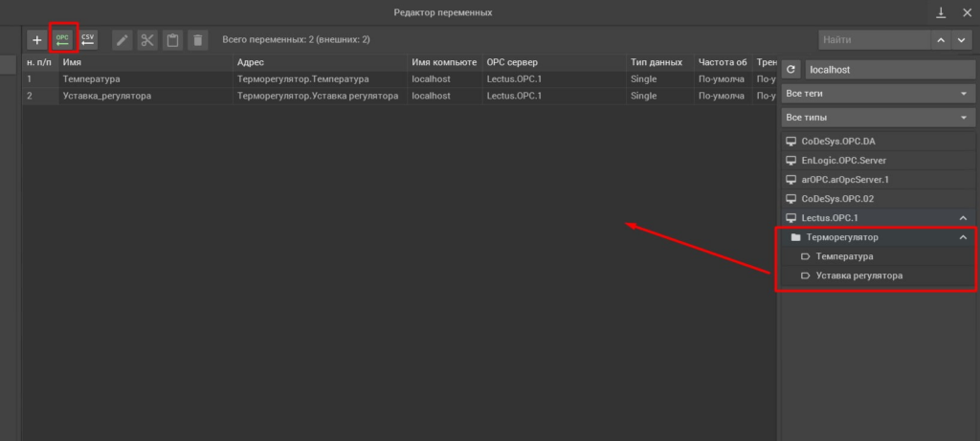Viewport: 980px width, 441px height.
Task: Collapse the Lectus.OPC.1 server node
Action: point(962,218)
